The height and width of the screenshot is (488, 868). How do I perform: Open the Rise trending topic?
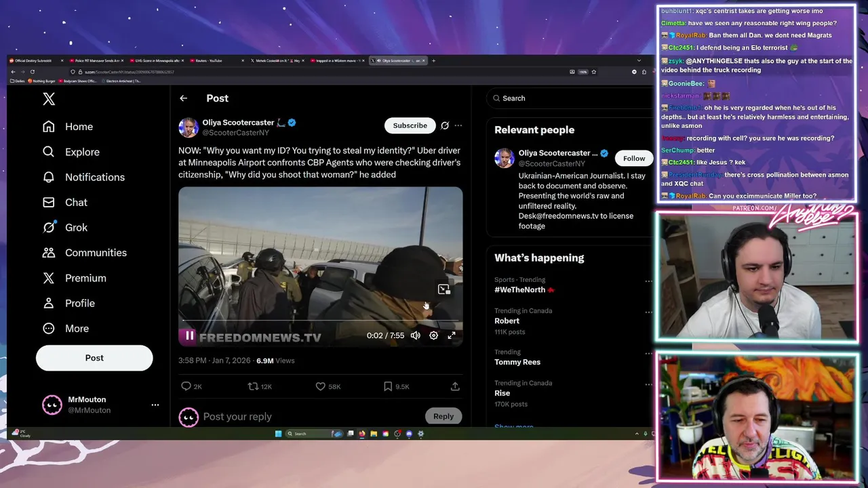pos(502,393)
